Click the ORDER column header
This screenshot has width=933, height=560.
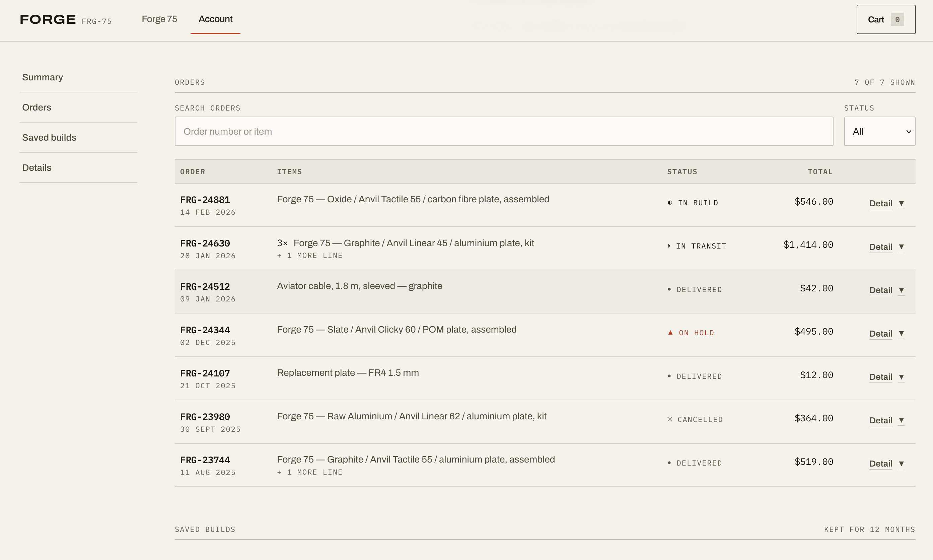(x=193, y=172)
